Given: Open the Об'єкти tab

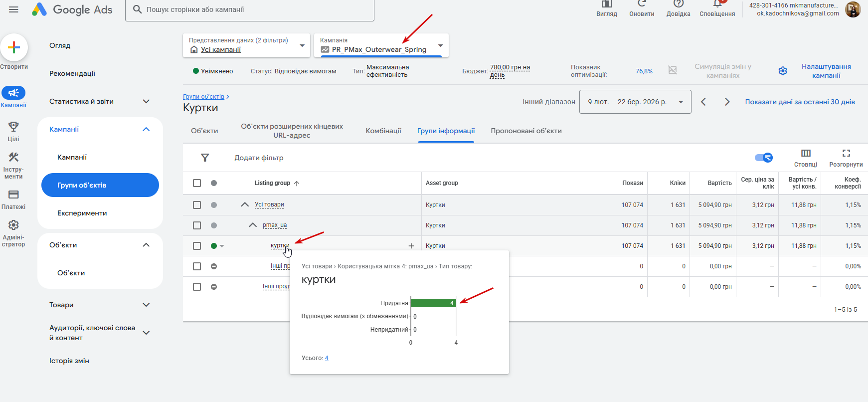Looking at the screenshot, I should [204, 131].
